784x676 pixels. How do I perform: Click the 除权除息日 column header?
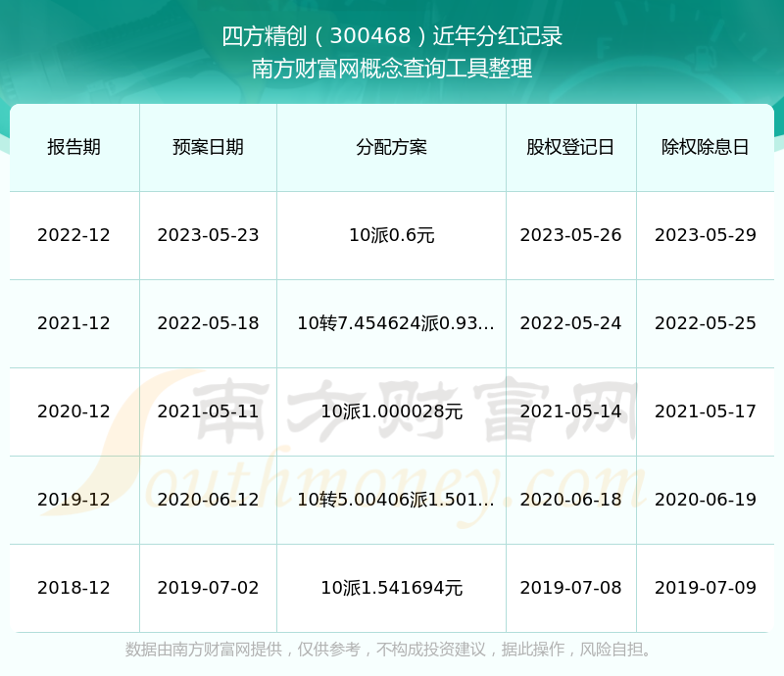(x=705, y=147)
